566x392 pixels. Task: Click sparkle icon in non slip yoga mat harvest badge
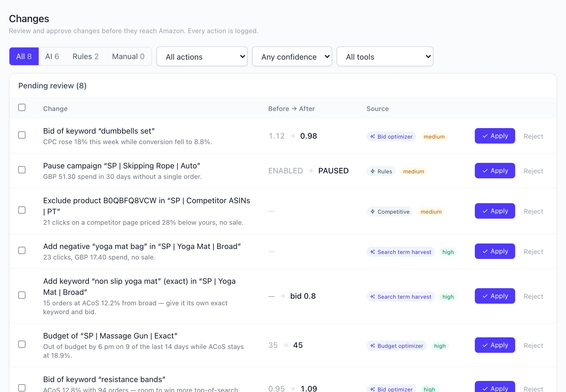click(373, 296)
